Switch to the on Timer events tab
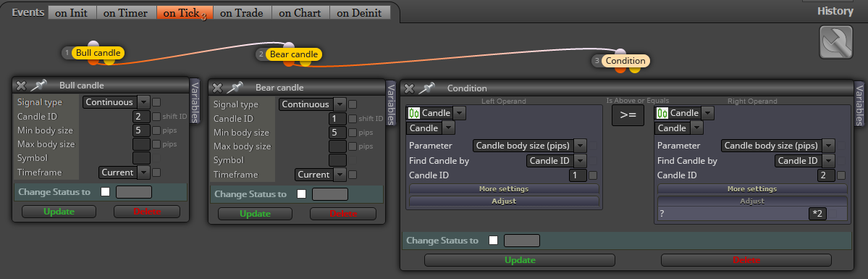This screenshot has height=279, width=868. tap(126, 13)
